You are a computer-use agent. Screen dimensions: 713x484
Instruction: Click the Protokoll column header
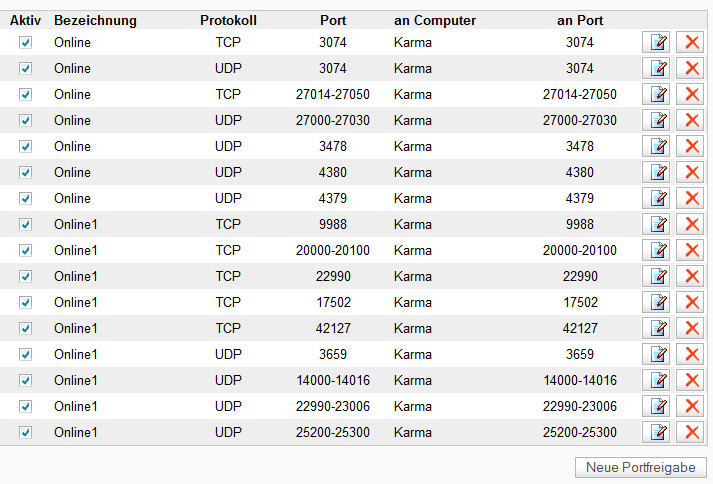(228, 20)
